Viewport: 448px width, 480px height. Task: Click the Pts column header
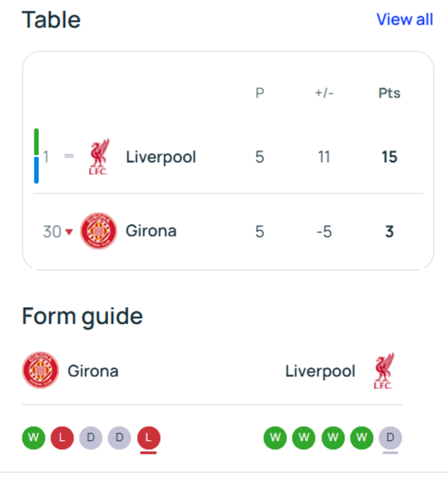(390, 93)
